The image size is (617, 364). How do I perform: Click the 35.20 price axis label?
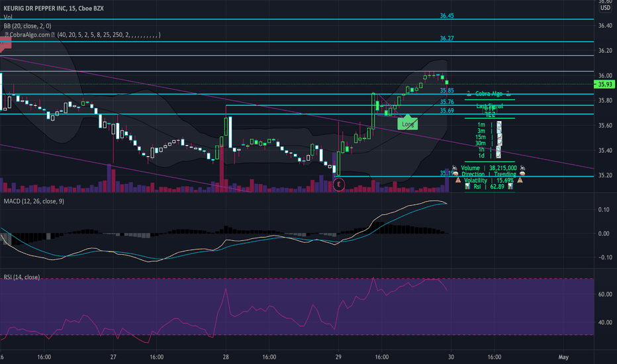coord(605,175)
